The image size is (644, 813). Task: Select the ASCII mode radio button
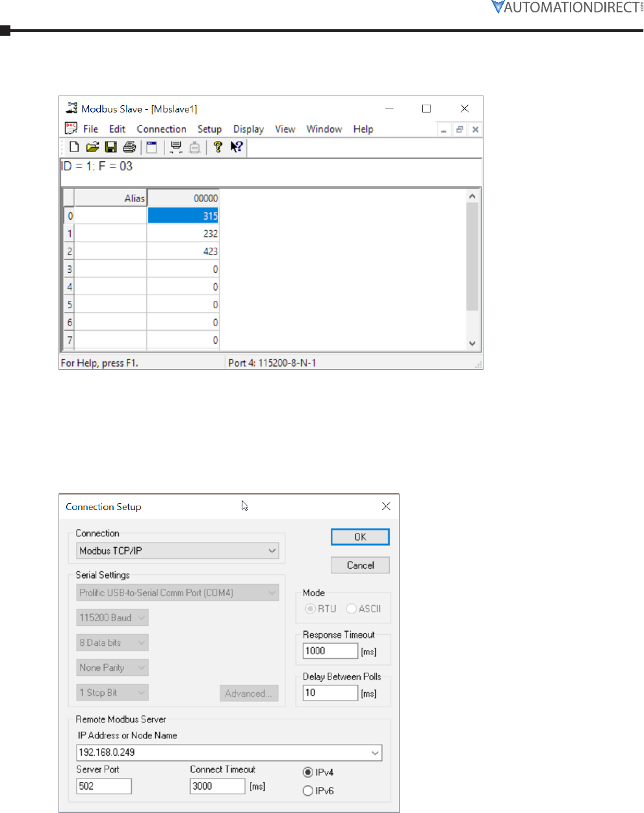coord(352,609)
